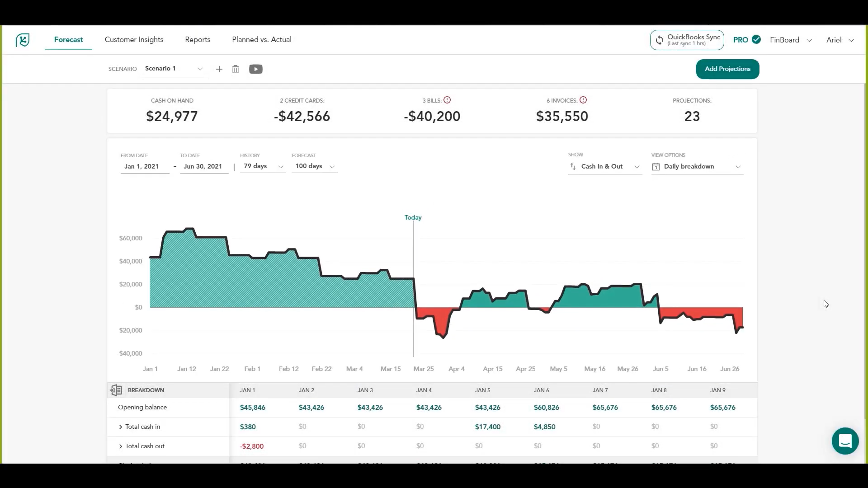Click the FinBoard account switcher icon

pyautogui.click(x=809, y=40)
